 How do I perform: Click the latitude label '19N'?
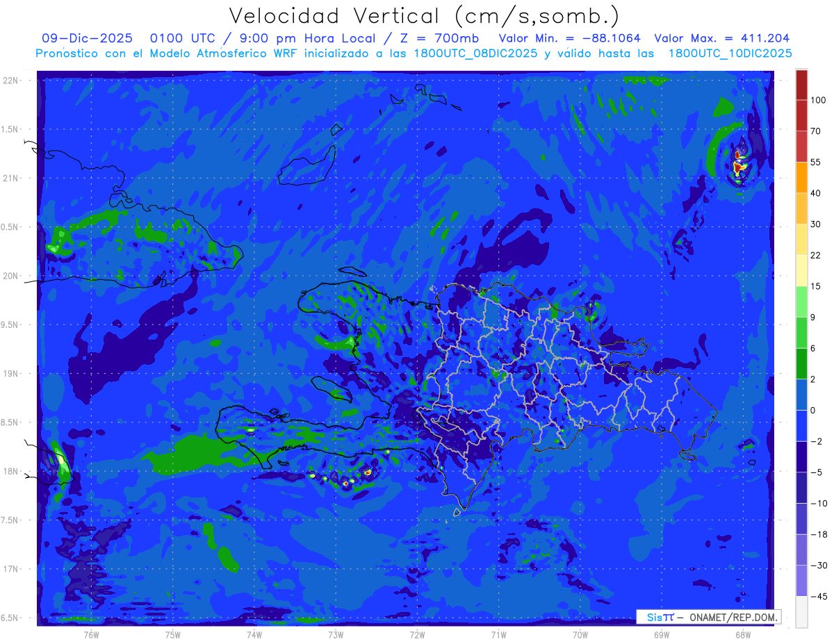click(x=11, y=374)
